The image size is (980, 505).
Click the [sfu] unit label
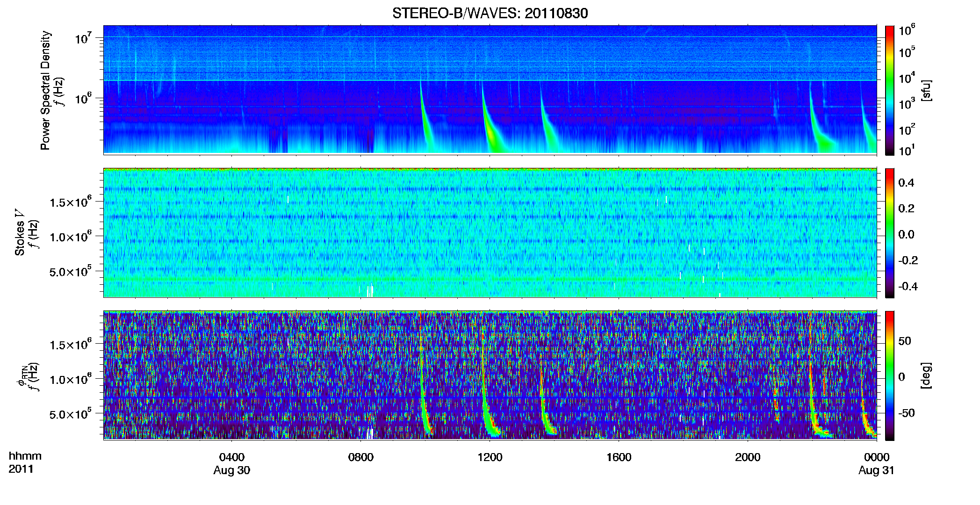[x=926, y=90]
